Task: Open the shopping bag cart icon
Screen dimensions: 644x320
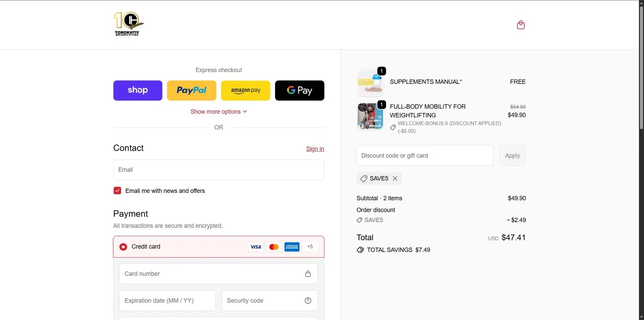Action: (521, 25)
